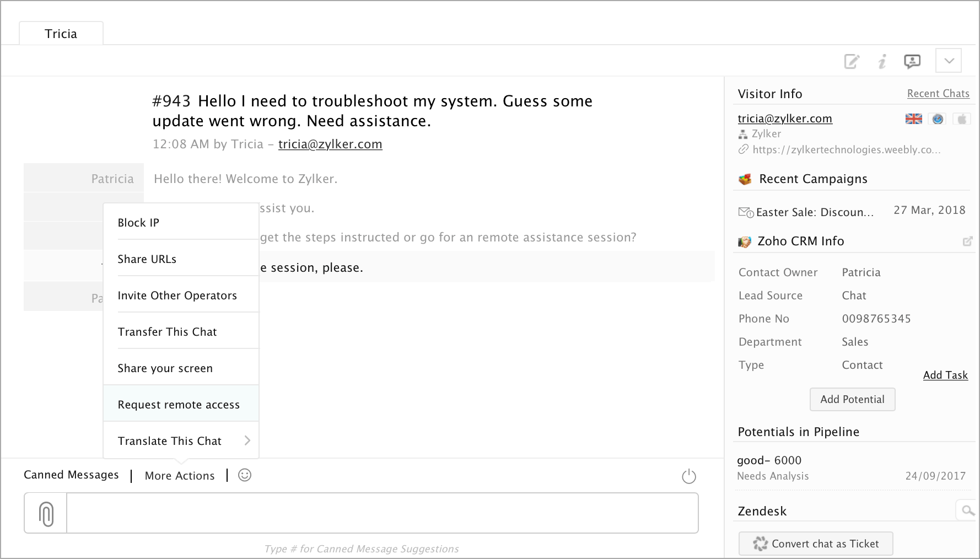Click the Needs Analysis stage text
The height and width of the screenshot is (559, 980).
[773, 476]
